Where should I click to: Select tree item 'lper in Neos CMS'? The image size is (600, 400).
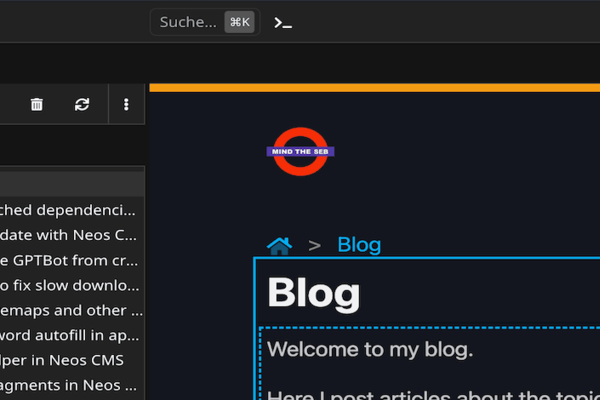62,360
